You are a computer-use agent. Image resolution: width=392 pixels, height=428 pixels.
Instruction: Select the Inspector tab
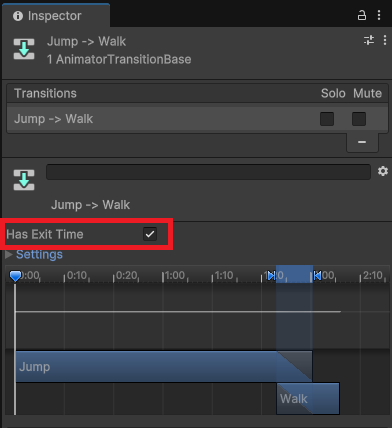[56, 16]
